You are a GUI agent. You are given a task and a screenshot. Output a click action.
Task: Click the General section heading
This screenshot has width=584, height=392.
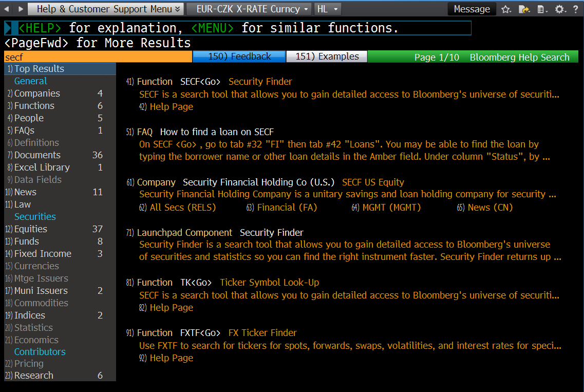[x=30, y=81]
